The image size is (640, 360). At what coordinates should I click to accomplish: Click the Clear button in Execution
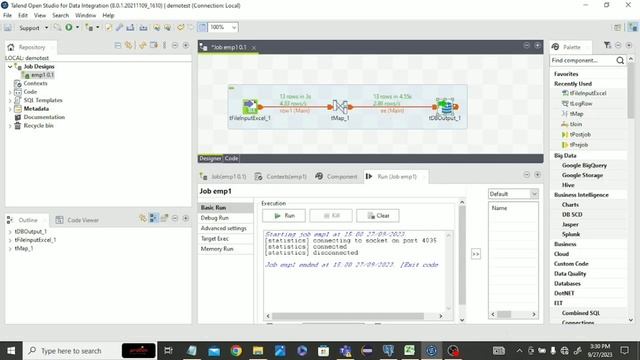(378, 216)
